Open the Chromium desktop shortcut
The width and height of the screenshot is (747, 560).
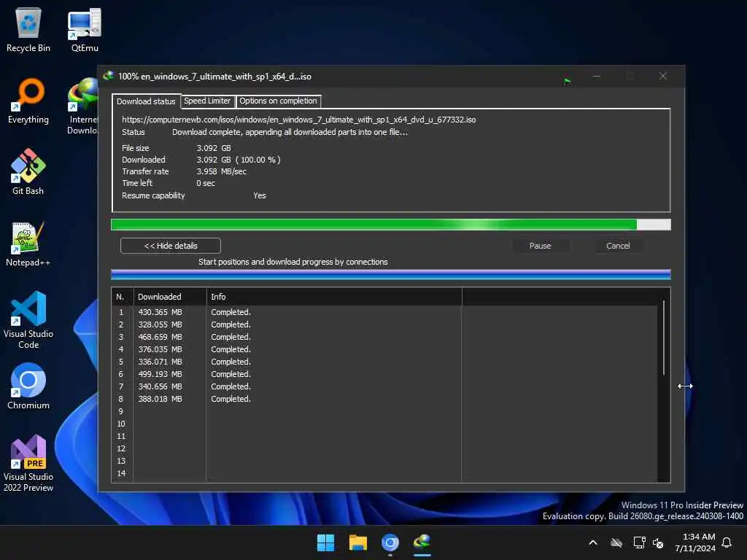(x=28, y=386)
